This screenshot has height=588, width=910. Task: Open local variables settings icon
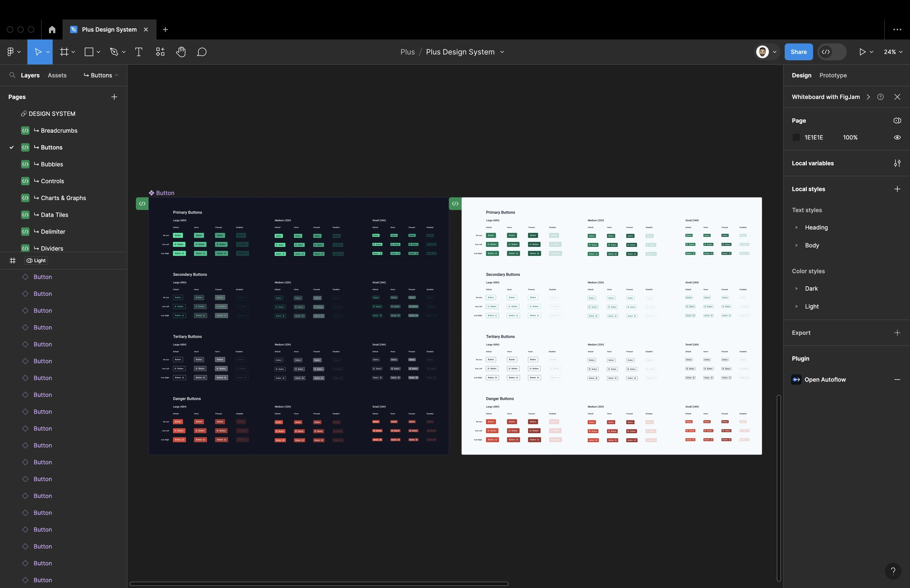point(897,163)
